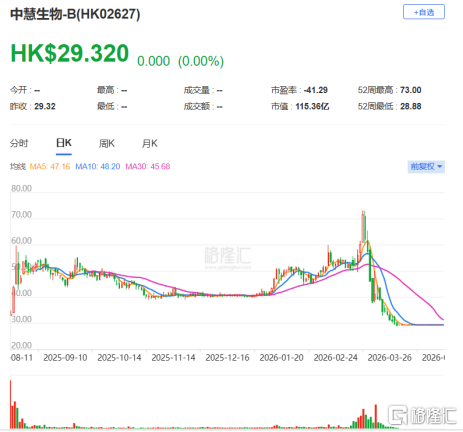
Task: Select the 日K daily candlestick tab
Action: click(x=64, y=143)
